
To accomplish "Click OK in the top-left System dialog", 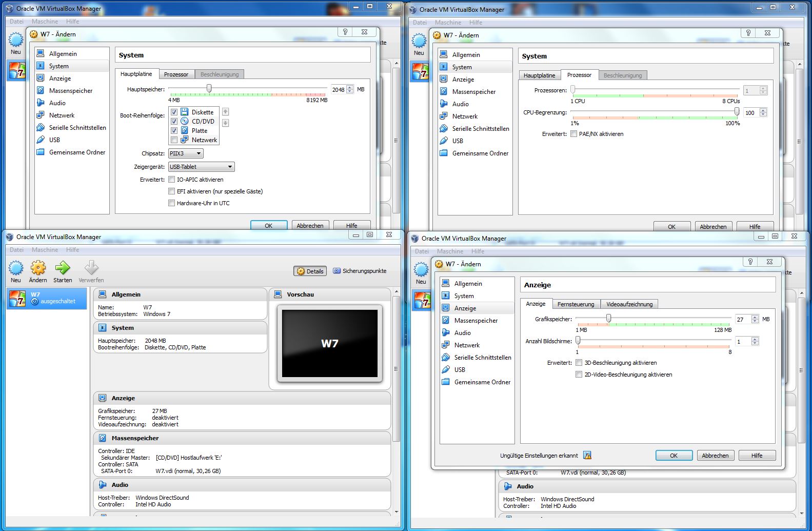I will (x=268, y=225).
